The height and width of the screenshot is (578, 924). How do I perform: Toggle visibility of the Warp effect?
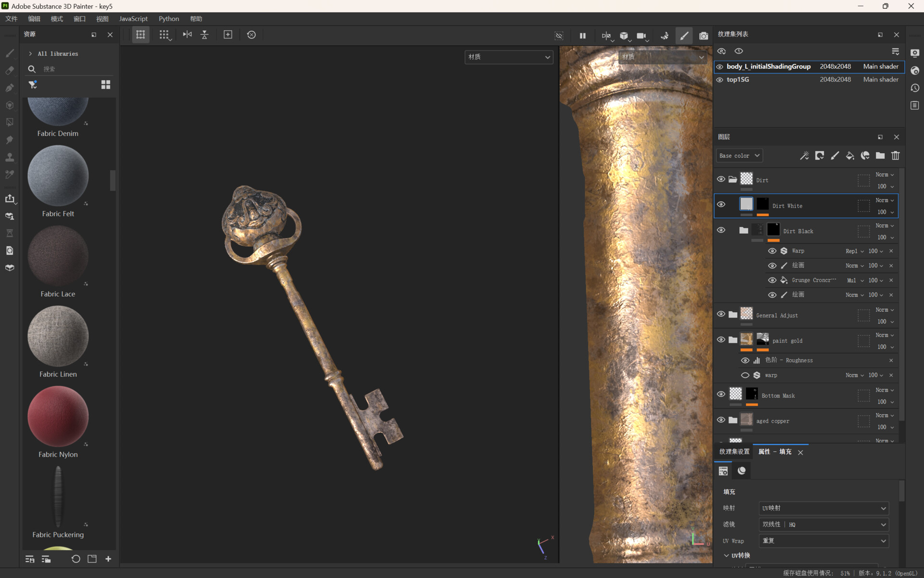[x=772, y=250]
